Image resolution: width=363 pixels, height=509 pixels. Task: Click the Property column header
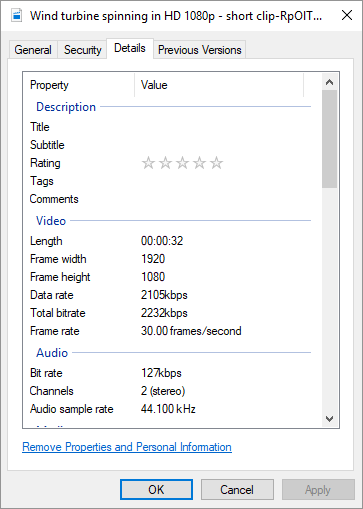point(79,85)
